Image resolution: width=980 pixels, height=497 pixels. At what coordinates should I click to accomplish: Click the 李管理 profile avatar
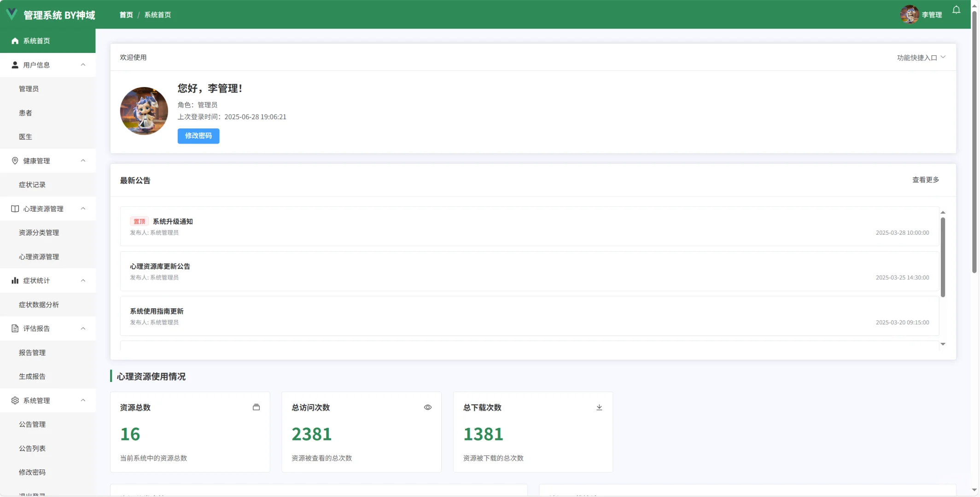(909, 14)
